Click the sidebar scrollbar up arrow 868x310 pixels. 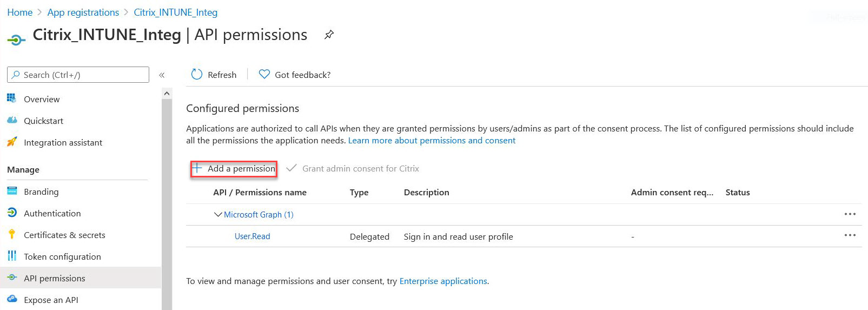(167, 94)
